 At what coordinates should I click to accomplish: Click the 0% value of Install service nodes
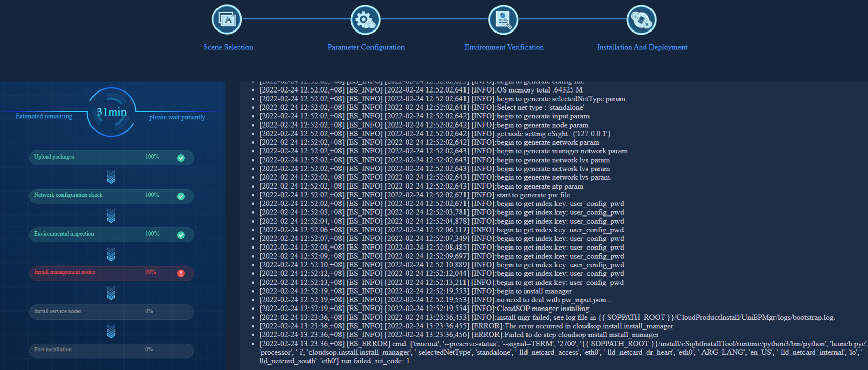click(x=149, y=311)
